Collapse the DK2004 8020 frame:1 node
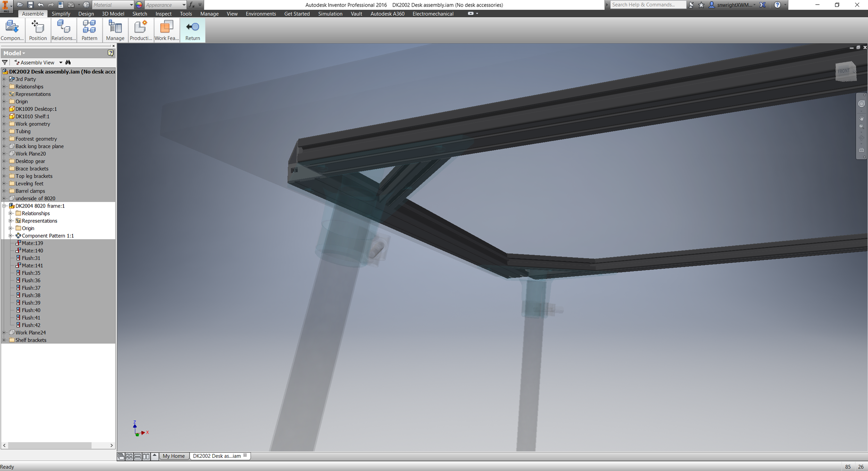868x471 pixels. pyautogui.click(x=4, y=206)
